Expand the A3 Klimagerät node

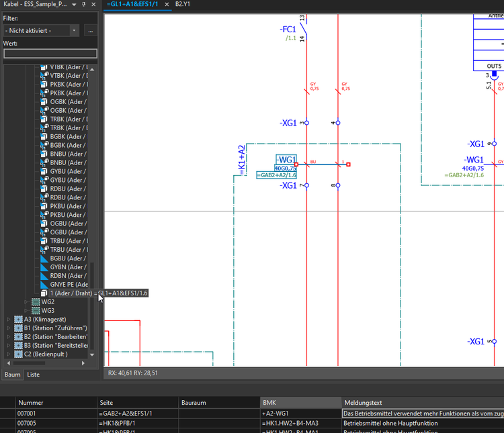pyautogui.click(x=9, y=320)
